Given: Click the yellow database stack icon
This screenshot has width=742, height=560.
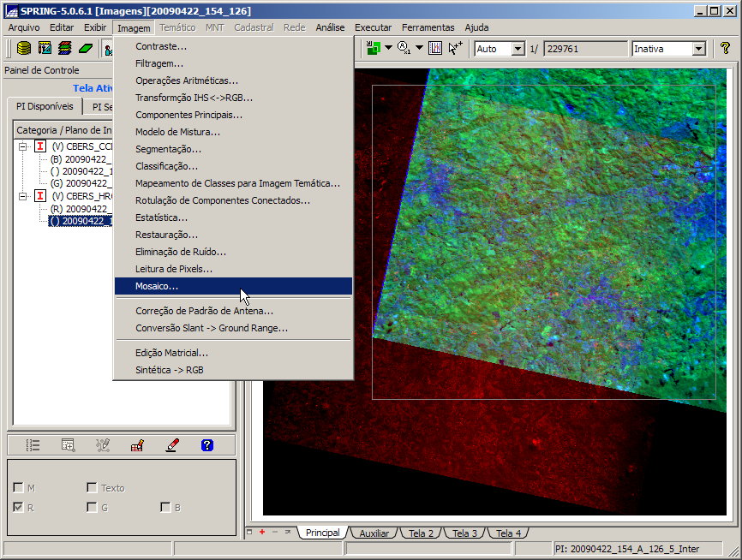Looking at the screenshot, I should tap(23, 49).
